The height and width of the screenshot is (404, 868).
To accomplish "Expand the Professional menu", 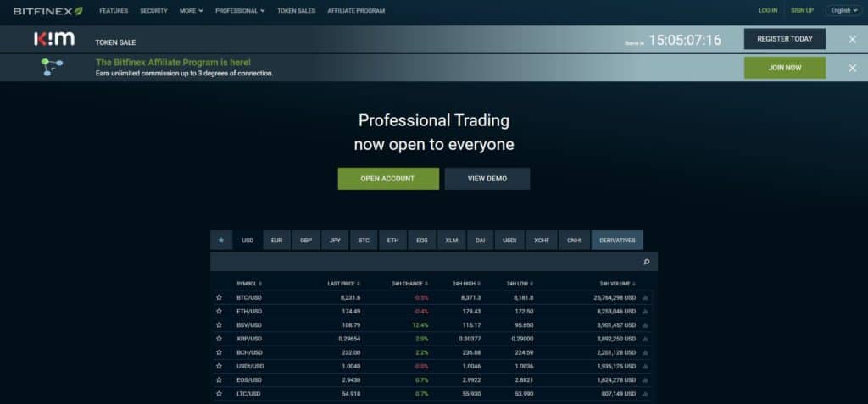I will [x=240, y=10].
